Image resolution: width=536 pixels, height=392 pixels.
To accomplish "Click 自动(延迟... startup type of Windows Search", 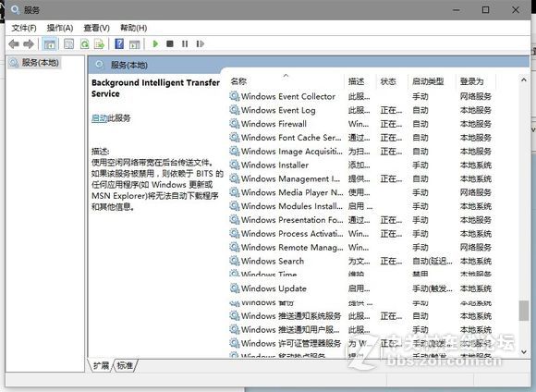I will coord(432,261).
